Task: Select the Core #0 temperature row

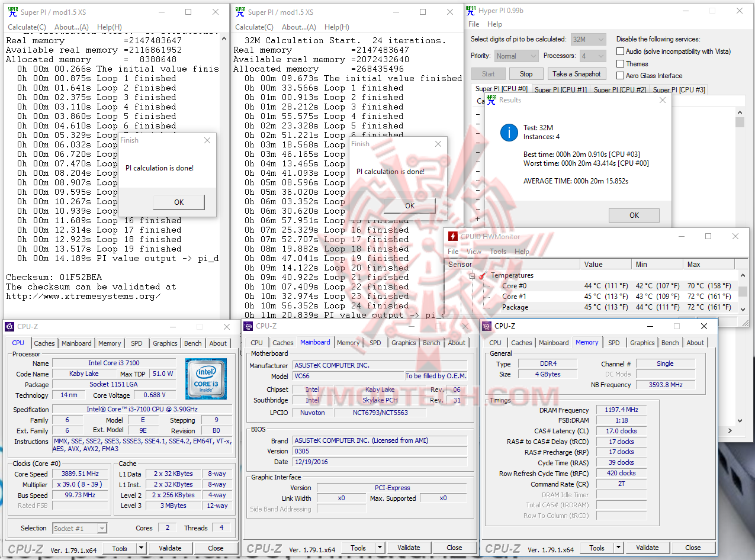Action: coord(592,286)
